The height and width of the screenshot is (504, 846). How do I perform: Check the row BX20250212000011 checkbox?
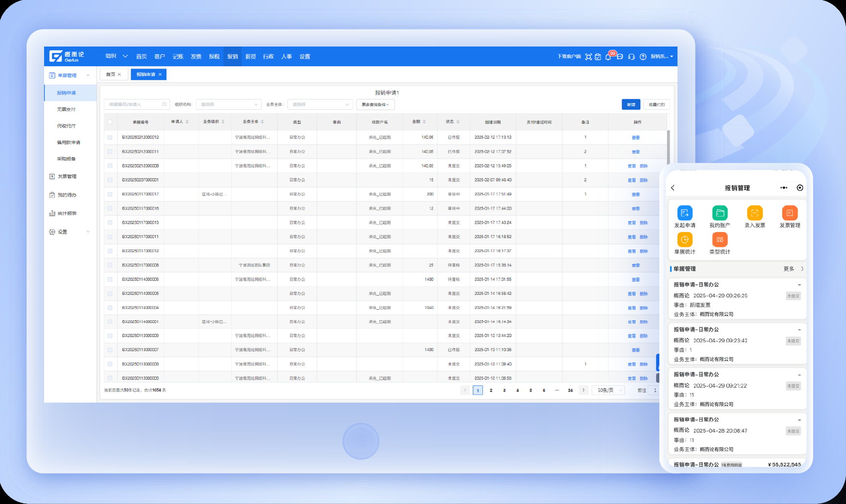110,152
